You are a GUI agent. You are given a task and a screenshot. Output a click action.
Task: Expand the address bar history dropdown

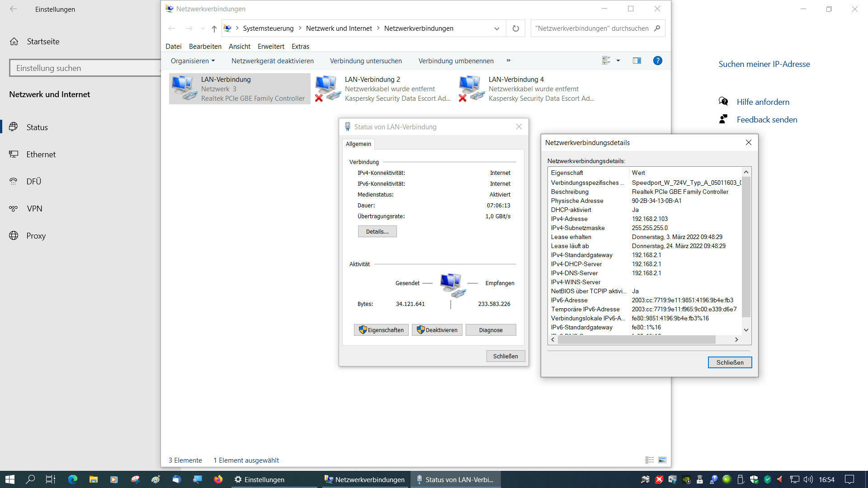click(496, 28)
